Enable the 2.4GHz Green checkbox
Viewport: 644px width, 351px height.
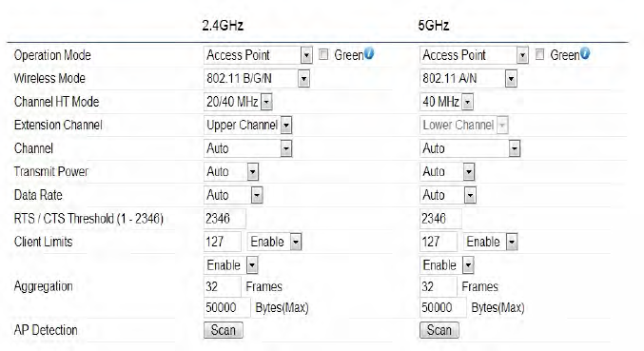(323, 54)
